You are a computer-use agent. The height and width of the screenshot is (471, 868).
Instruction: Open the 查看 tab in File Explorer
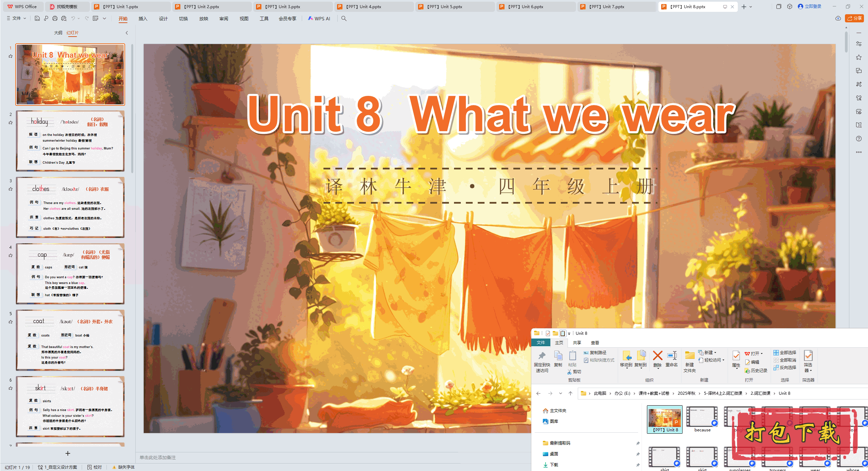click(595, 343)
